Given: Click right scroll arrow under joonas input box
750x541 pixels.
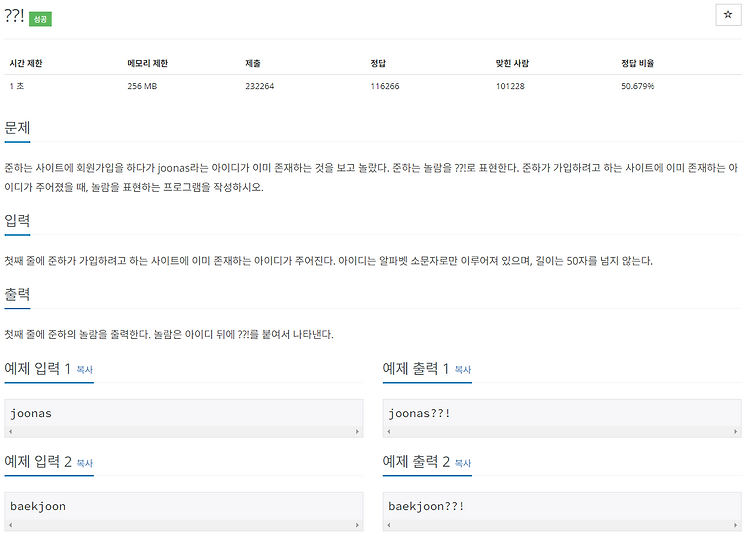Looking at the screenshot, I should tap(357, 431).
